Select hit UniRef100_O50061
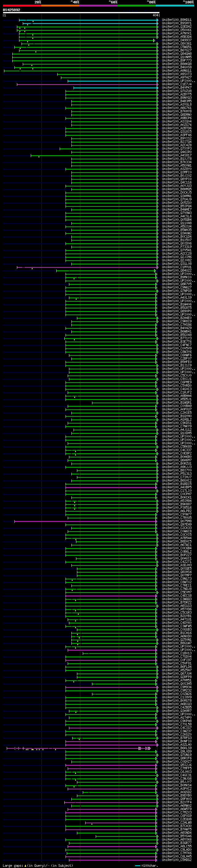Image resolution: width=197 pixels, height=868 pixels. tap(177, 30)
